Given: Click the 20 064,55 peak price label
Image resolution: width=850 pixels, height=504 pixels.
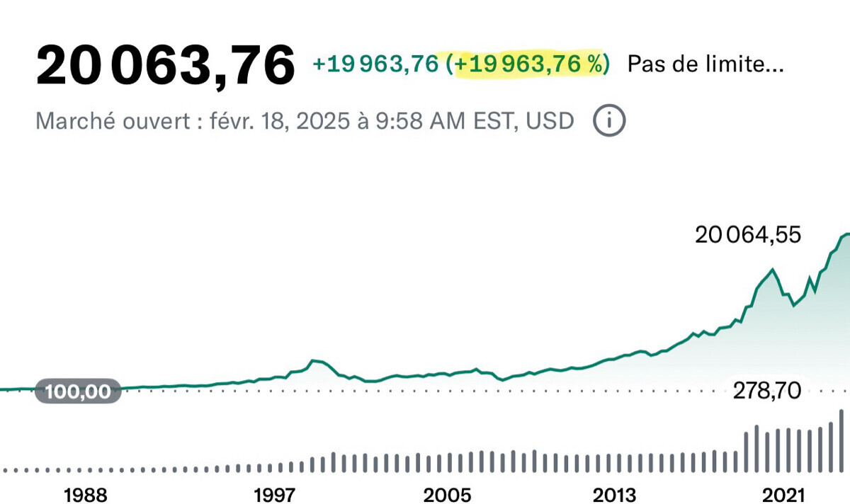Looking at the screenshot, I should point(748,235).
